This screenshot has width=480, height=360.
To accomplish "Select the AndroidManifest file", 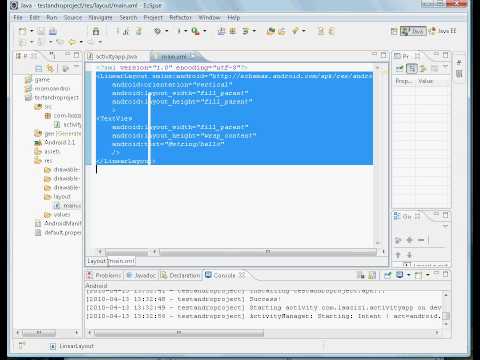I will click(x=62, y=223).
